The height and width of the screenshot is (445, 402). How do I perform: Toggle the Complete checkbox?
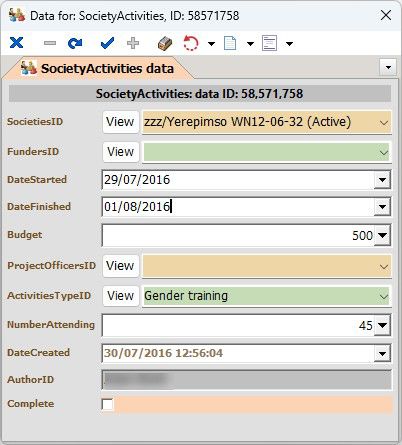[x=107, y=404]
